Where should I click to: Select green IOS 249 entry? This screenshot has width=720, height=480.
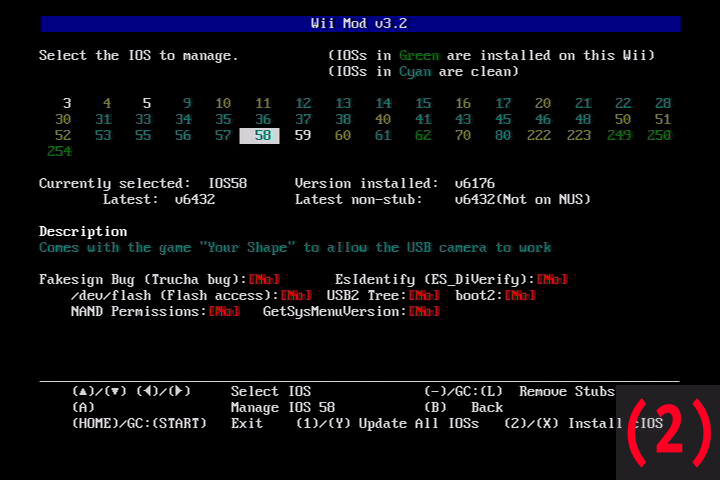[x=619, y=136]
